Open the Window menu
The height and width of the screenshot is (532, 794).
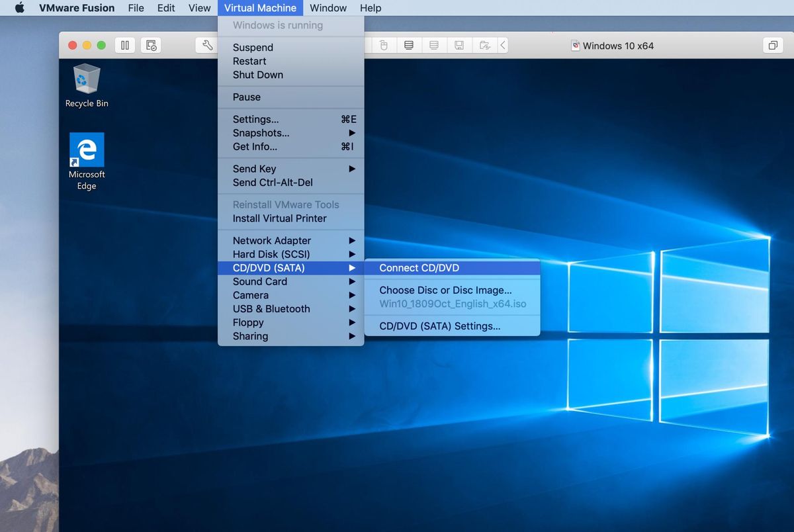[x=328, y=7]
